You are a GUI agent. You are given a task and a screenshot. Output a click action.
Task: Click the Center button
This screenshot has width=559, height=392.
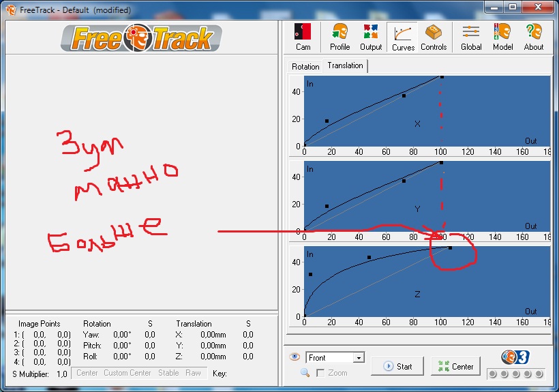(455, 366)
